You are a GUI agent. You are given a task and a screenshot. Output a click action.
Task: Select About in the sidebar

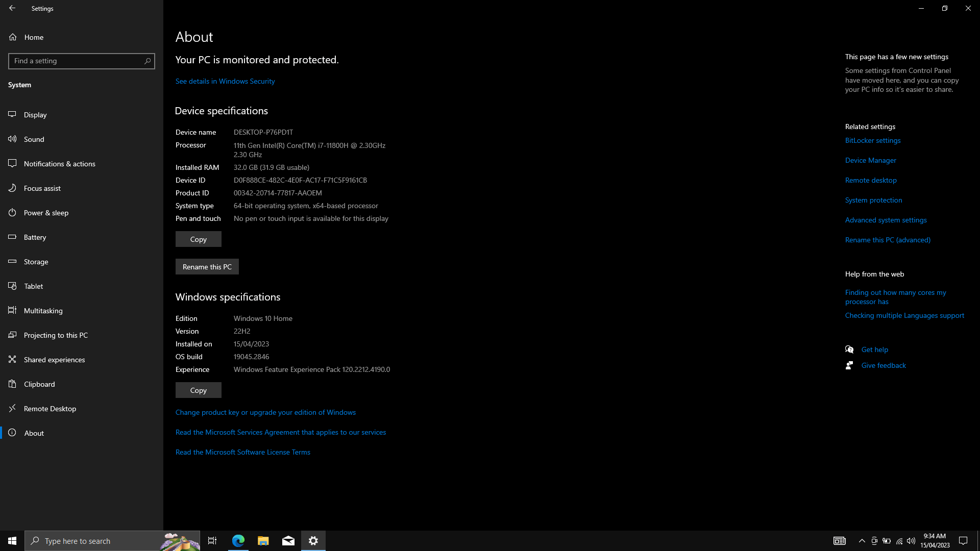pos(82,433)
